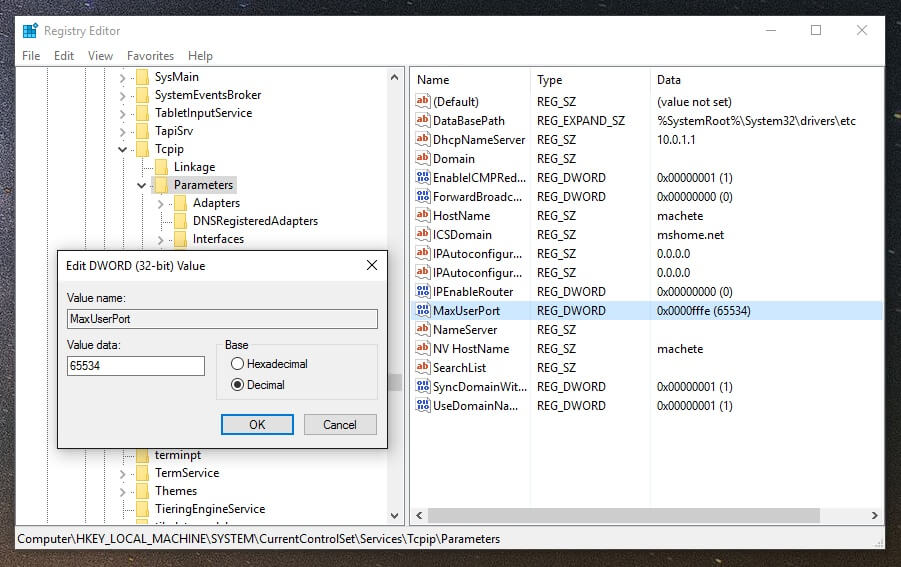Click the registry path in the address bar

coord(259,539)
